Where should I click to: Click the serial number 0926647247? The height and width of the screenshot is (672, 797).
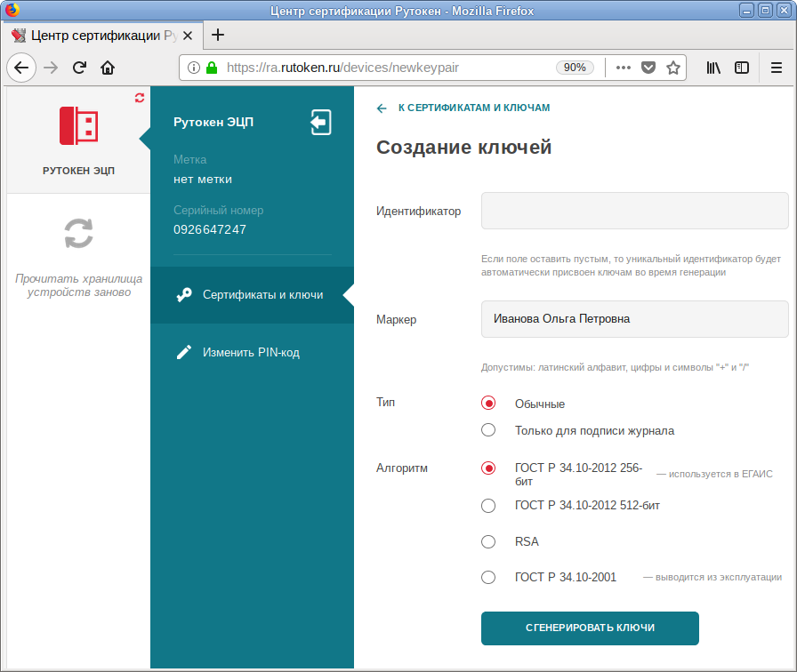210,229
